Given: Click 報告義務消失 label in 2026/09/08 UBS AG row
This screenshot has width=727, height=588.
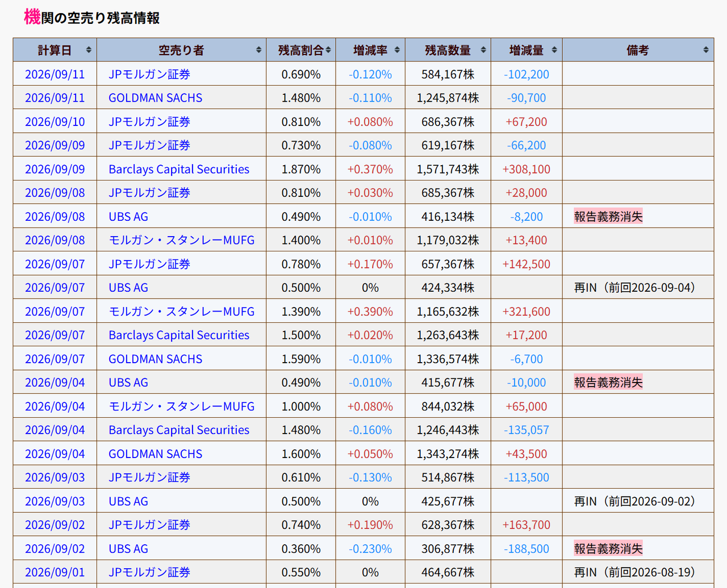Looking at the screenshot, I should coord(608,216).
